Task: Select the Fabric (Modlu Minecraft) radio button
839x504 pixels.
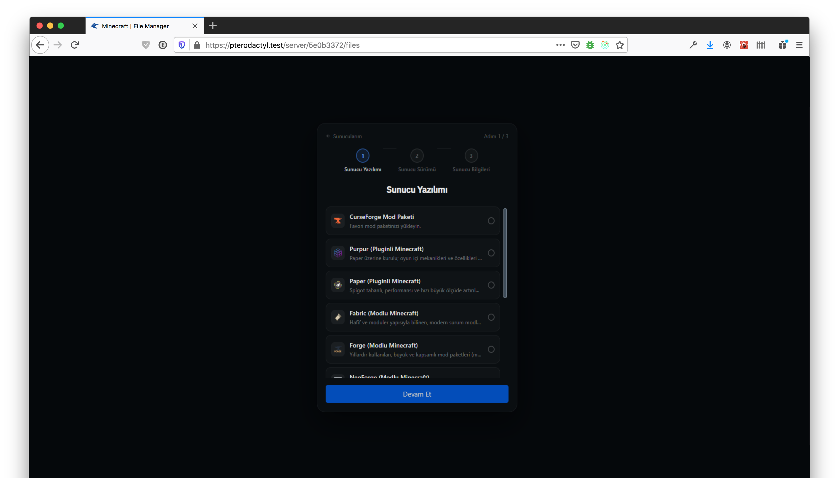Action: point(491,317)
